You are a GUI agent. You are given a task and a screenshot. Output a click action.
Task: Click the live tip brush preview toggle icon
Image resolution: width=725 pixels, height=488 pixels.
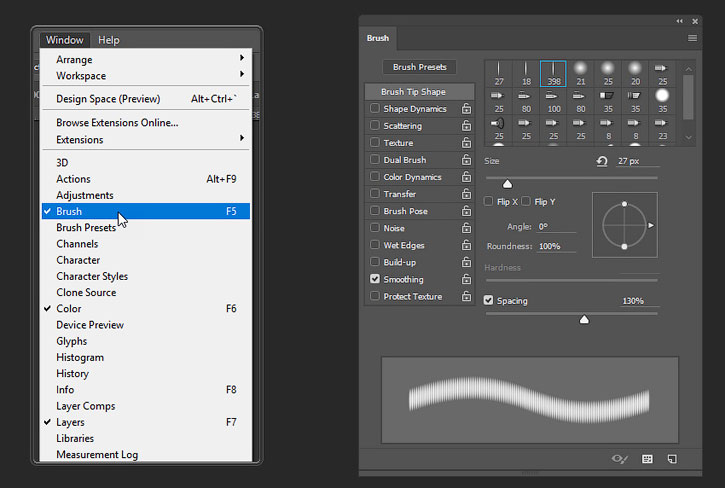coord(620,459)
